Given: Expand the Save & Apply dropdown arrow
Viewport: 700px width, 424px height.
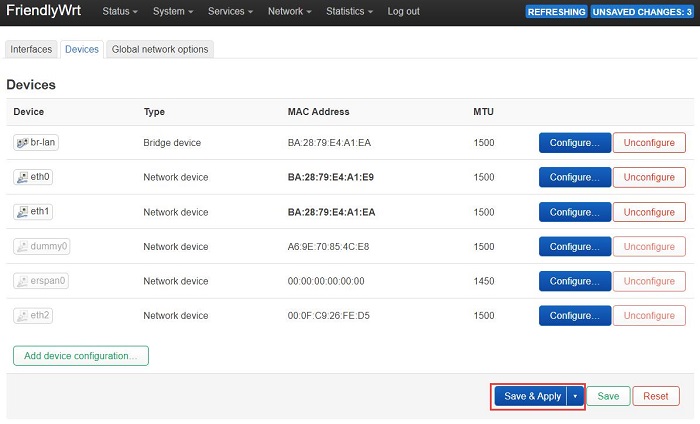Looking at the screenshot, I should click(575, 396).
